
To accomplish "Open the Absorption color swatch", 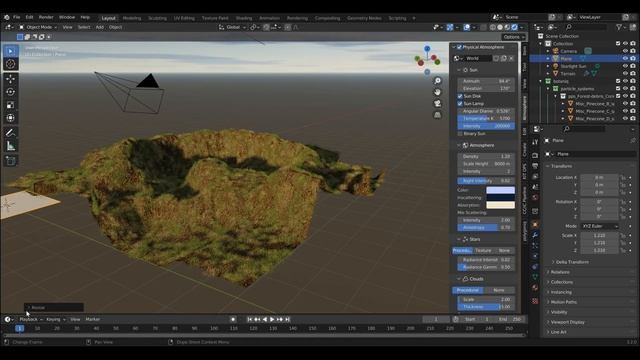I will coord(500,205).
